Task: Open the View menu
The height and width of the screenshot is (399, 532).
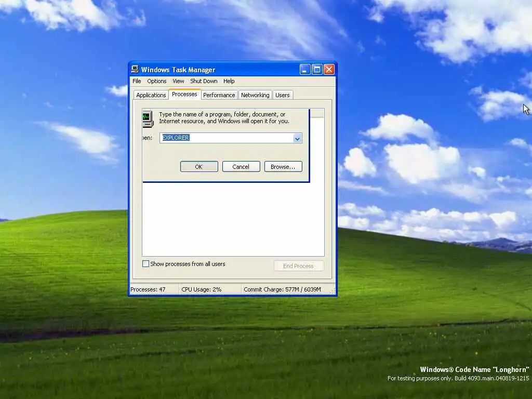Action: 178,81
